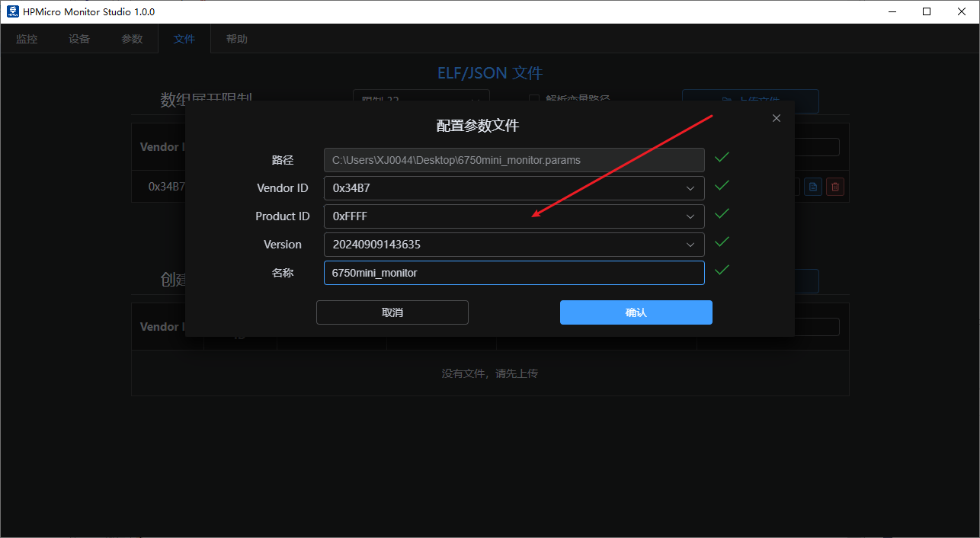The image size is (980, 538).
Task: Click the 路径 file path field
Action: click(x=514, y=160)
